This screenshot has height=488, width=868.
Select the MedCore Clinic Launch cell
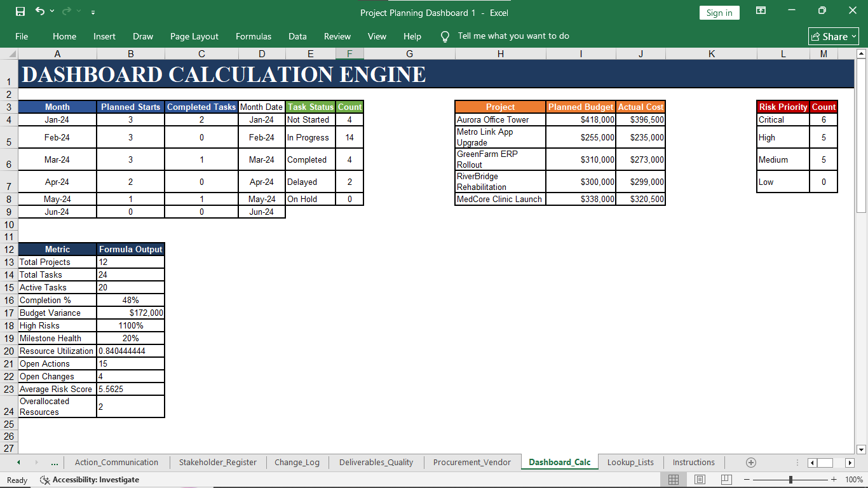(x=501, y=199)
